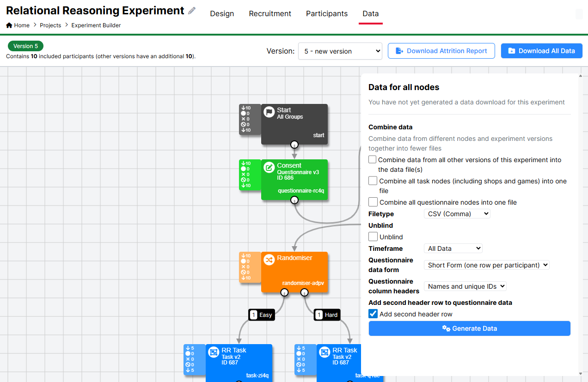Image resolution: width=588 pixels, height=382 pixels.
Task: Click the randomiser-adpv label
Action: pos(303,283)
